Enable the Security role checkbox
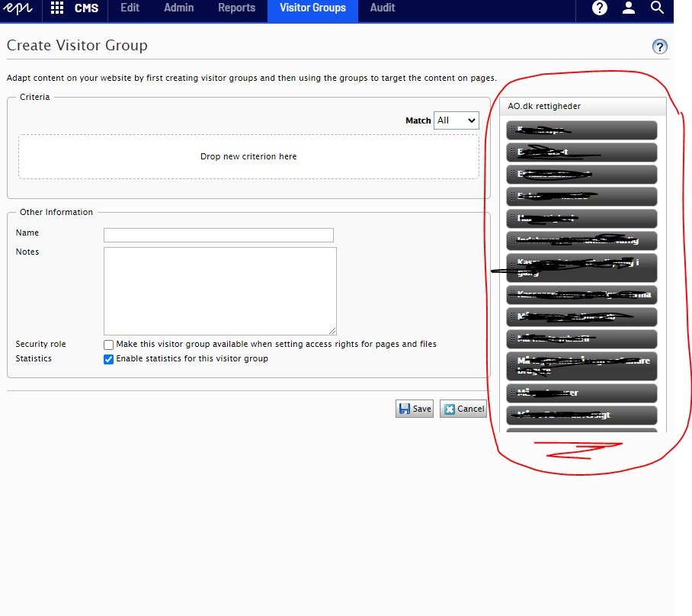This screenshot has height=616, width=692. coord(109,345)
